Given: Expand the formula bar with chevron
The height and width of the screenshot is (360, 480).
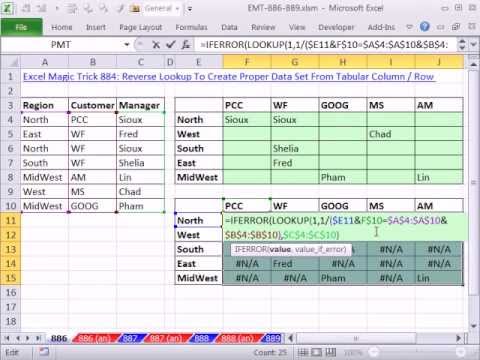Looking at the screenshot, I should pyautogui.click(x=474, y=44).
